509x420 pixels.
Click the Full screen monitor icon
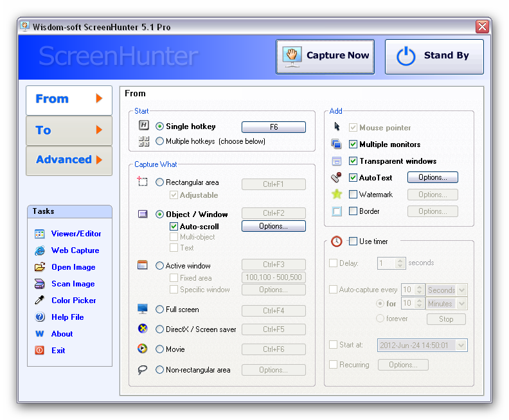pyautogui.click(x=143, y=309)
